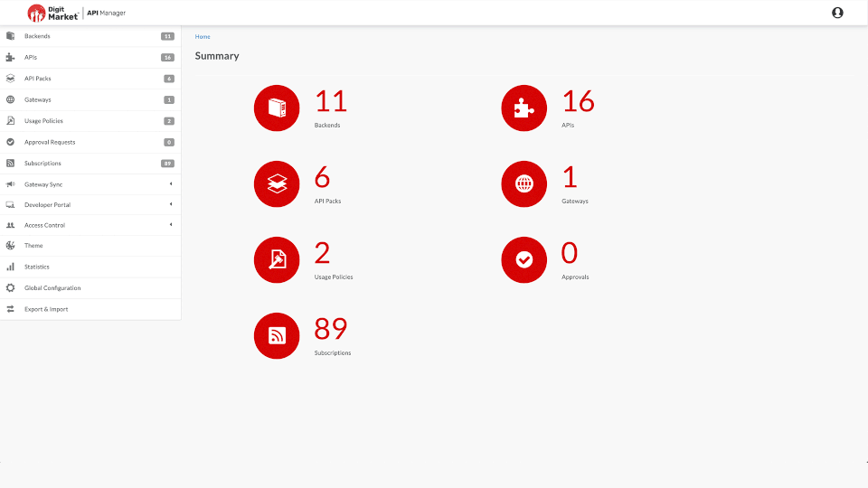
Task: Open the API Packs menu item
Action: (90, 79)
